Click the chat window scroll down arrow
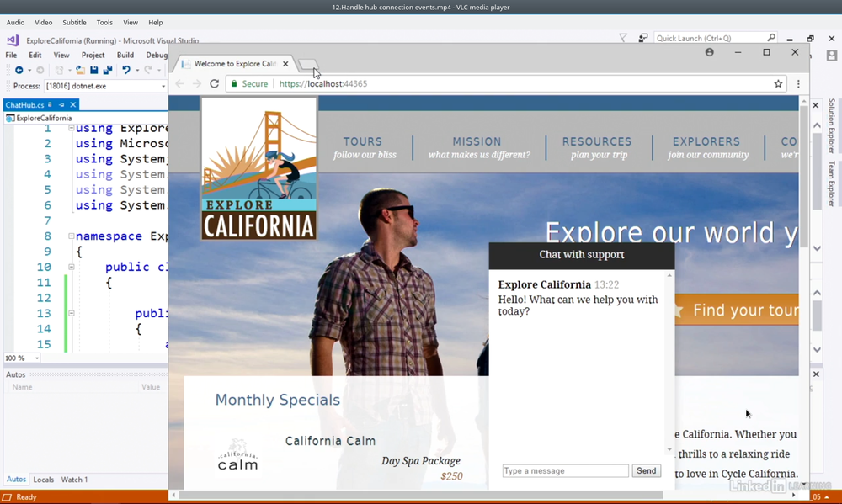Screen dimensions: 842x504 pos(669,450)
